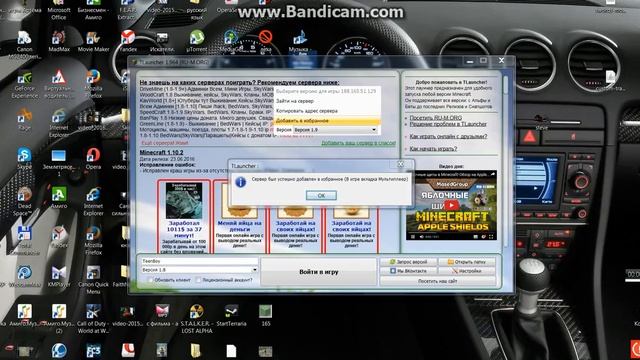Screen dimensions: 640x360
Task: Open the Minecraft 1.10.2 heading link
Action: [x=161, y=152]
